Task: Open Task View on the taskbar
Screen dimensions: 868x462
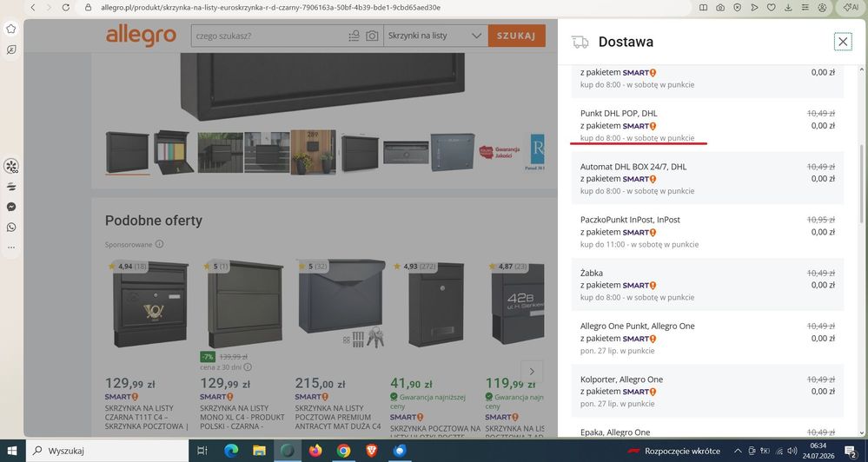Action: pos(202,451)
